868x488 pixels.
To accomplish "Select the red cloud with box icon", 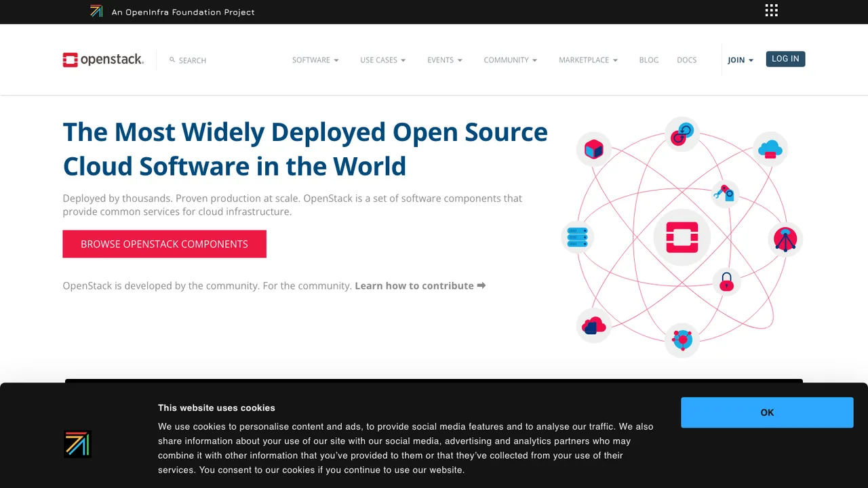I will point(594,325).
